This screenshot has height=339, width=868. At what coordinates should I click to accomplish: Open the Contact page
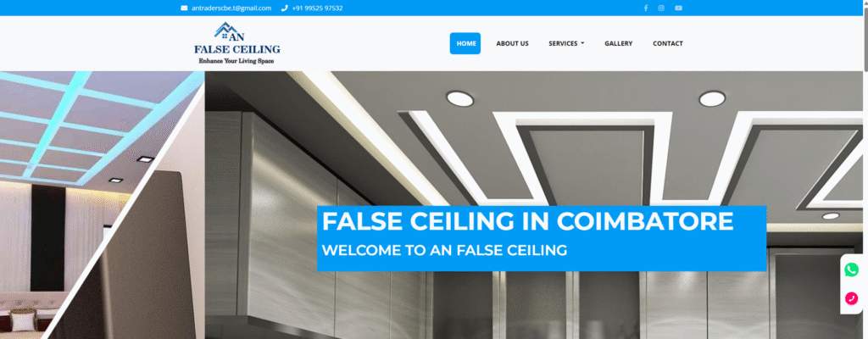(x=668, y=43)
